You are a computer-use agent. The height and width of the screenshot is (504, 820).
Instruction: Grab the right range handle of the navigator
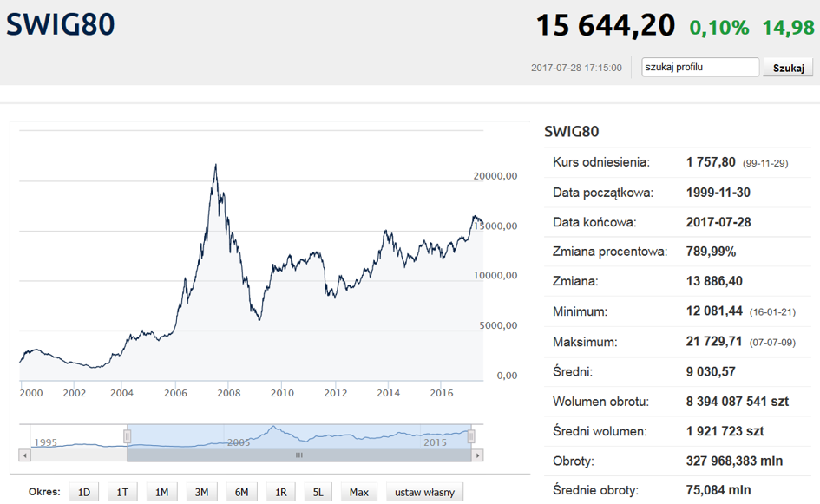click(470, 436)
